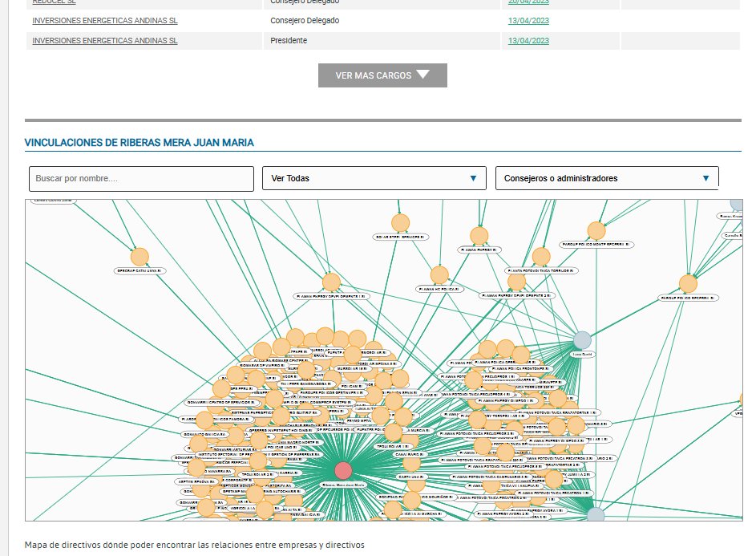Viewport: 756px width, 556px height.
Task: Open Inversiones Energeticas Andinas link in Presidente row
Action: pos(105,41)
